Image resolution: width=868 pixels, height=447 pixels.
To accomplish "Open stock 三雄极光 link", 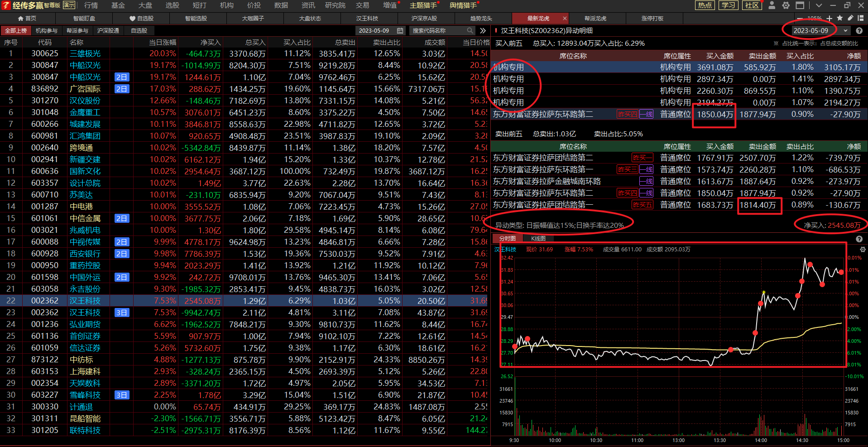I will (x=85, y=53).
